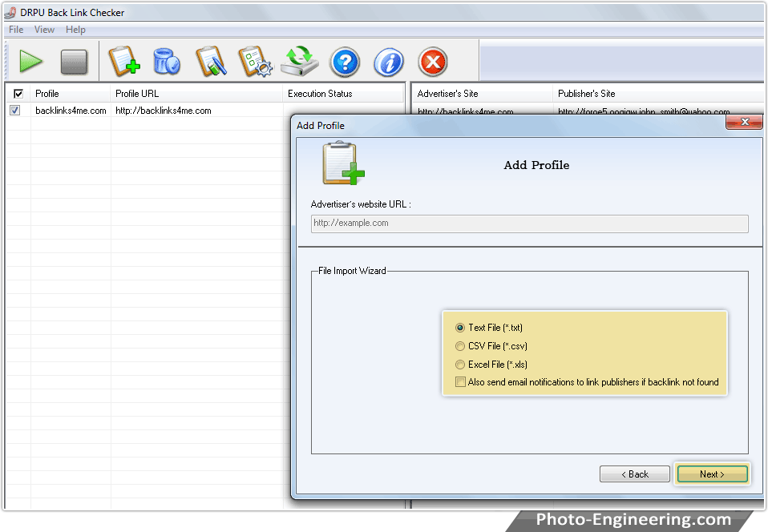Exit with the red X toolbar icon

[x=433, y=62]
